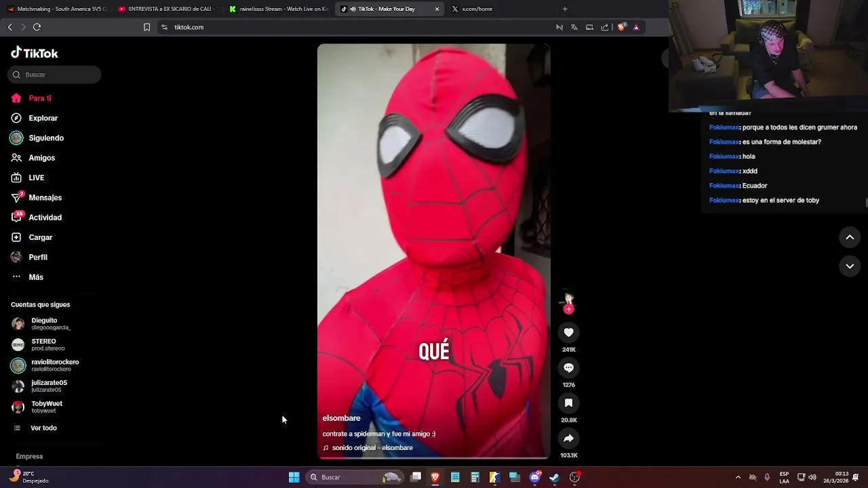The width and height of the screenshot is (868, 488).
Task: Open the Amigos page
Action: 33,158
